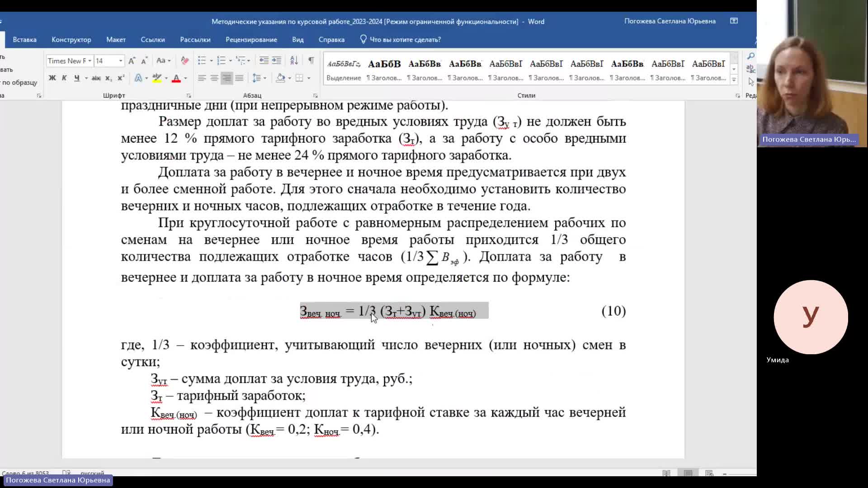Expand bullet list style dropdown arrow

[x=211, y=61]
